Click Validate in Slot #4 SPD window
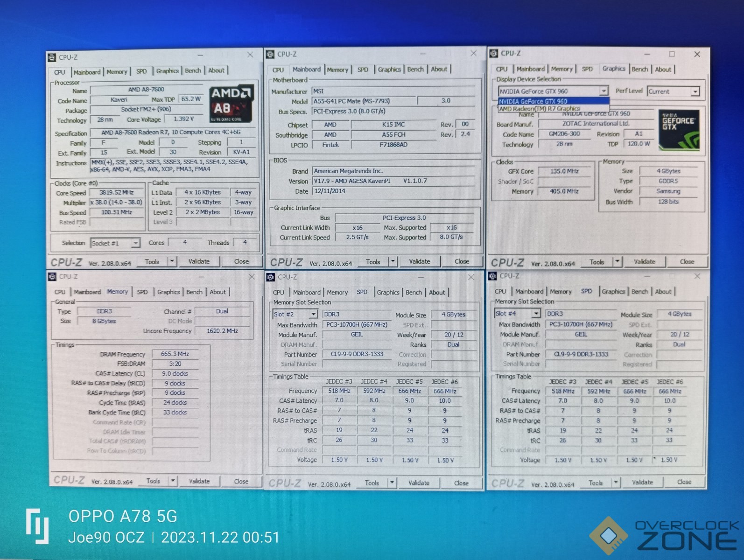The image size is (744, 560). point(642,482)
